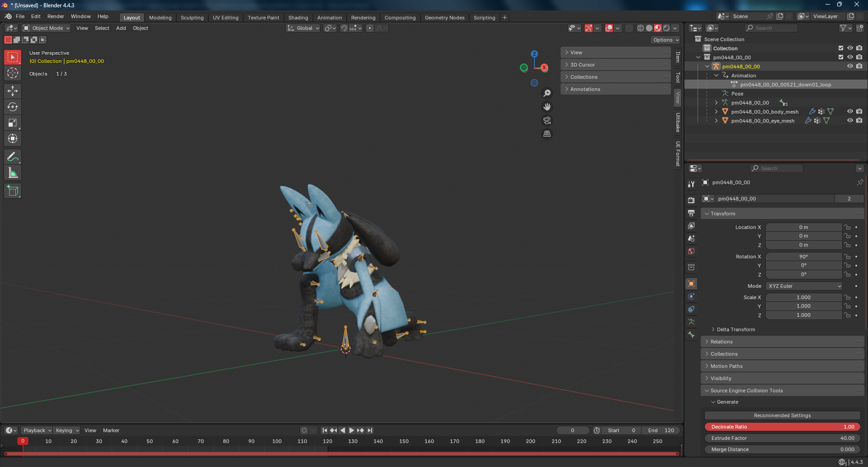
Task: Open the World properties tab
Action: tap(691, 251)
